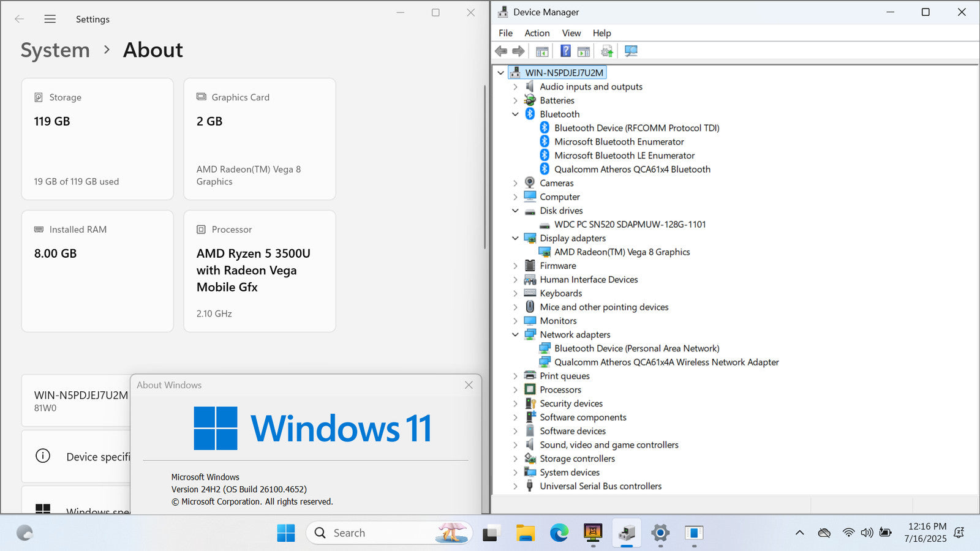
Task: Click the Show/Hide Action Pane toolbar icon
Action: click(x=584, y=51)
